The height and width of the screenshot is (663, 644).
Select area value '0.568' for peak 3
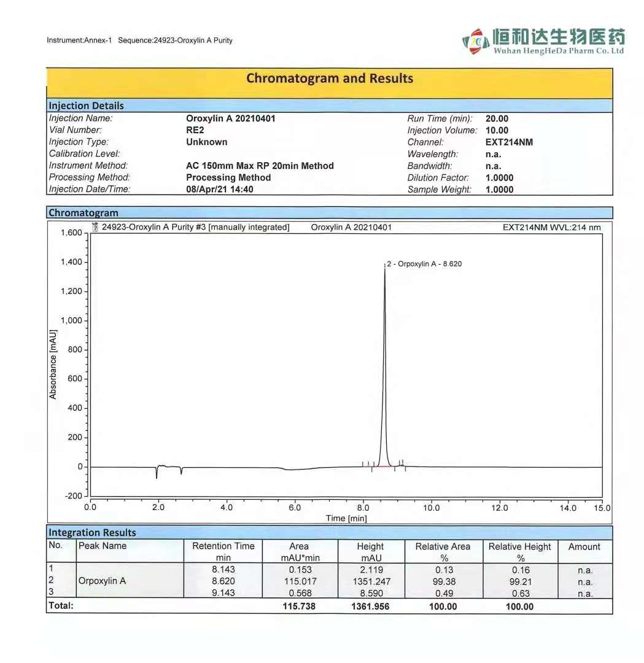(x=300, y=593)
